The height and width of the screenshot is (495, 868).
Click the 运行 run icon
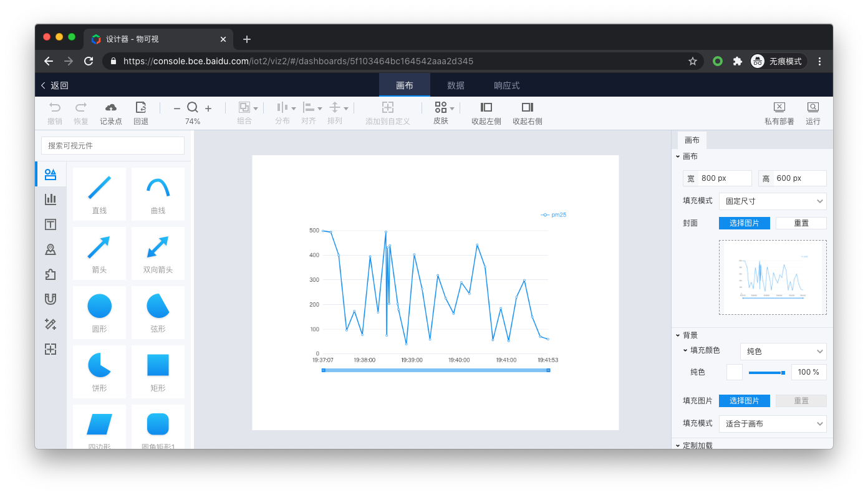[x=813, y=107]
